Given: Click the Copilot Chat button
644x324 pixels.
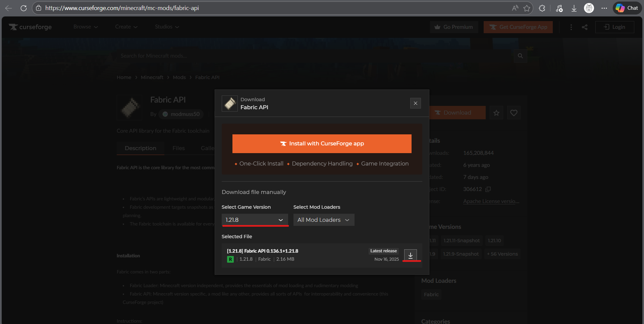Looking at the screenshot, I should pos(627,8).
